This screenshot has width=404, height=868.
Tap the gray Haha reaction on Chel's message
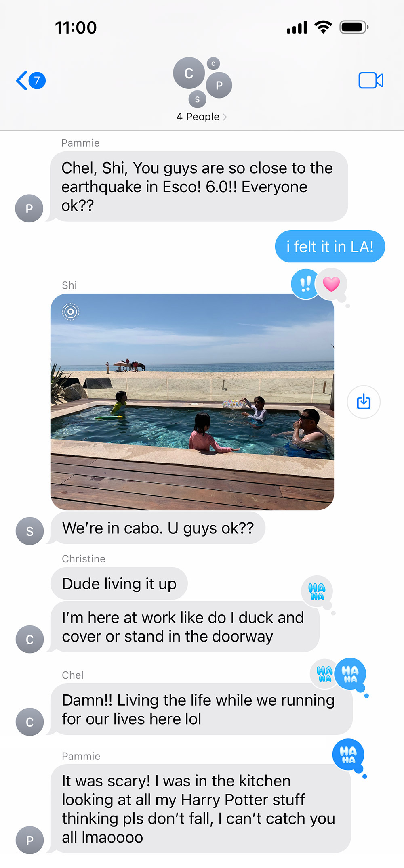[324, 674]
